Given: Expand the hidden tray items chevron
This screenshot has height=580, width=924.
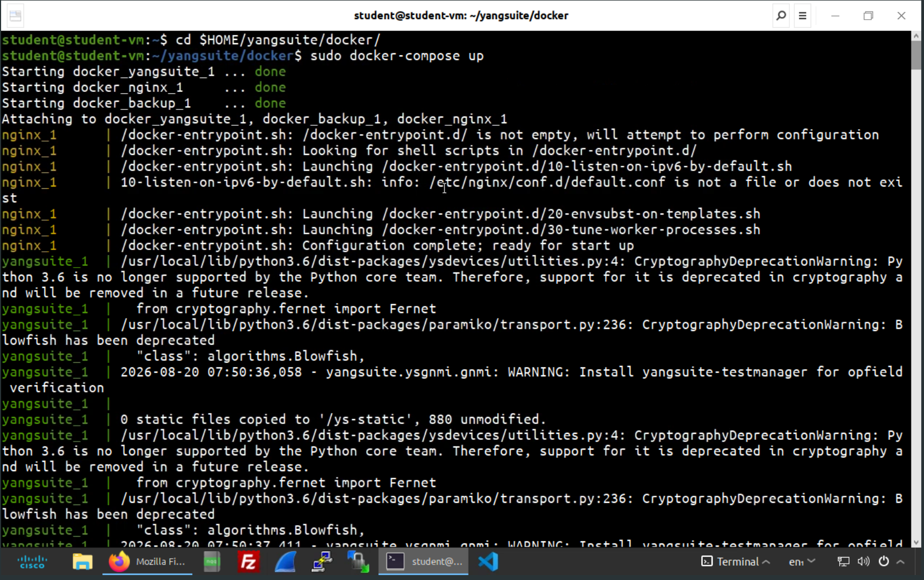Looking at the screenshot, I should point(900,562).
